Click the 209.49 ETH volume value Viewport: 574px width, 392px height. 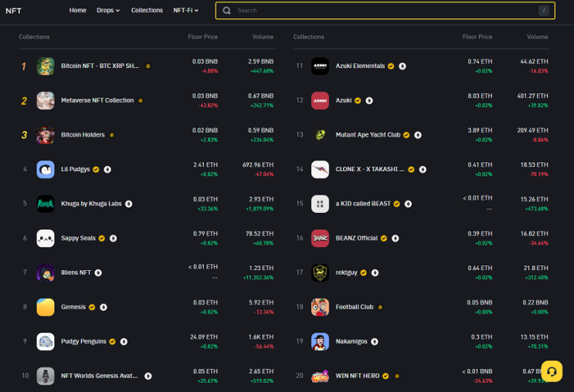(532, 130)
